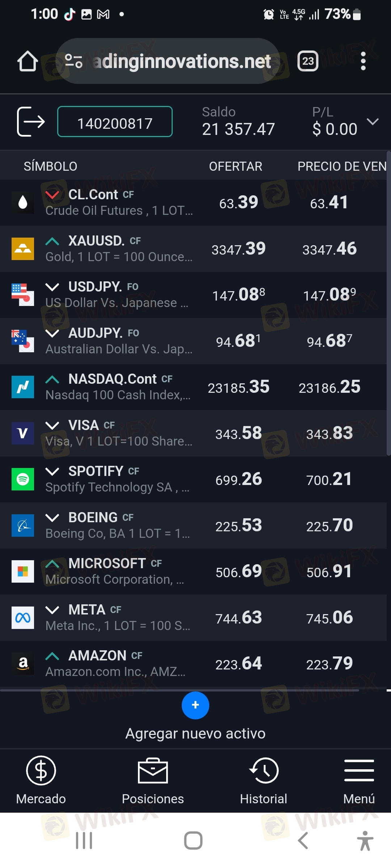The image size is (391, 868).
Task: Tap the site settings icon in address bar
Action: tap(73, 61)
